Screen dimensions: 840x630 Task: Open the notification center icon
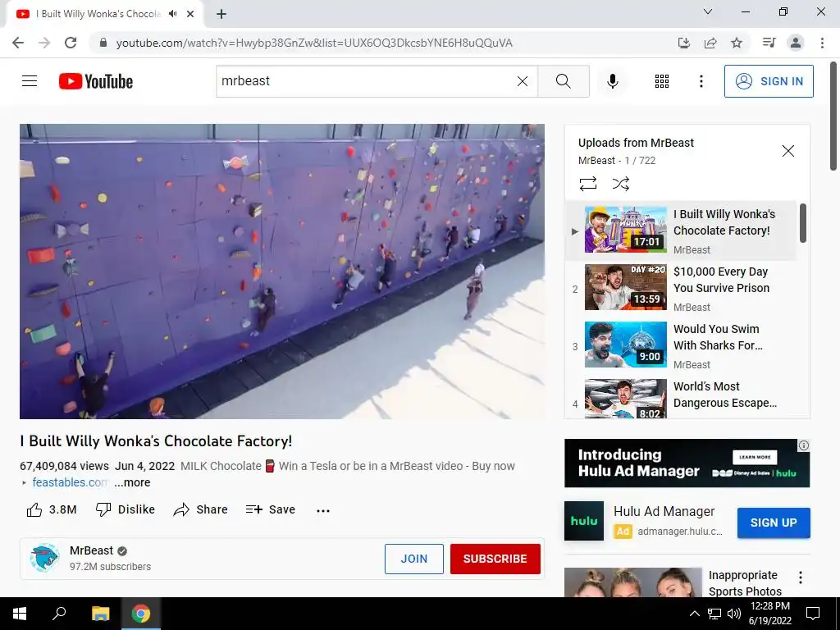pyautogui.click(x=813, y=614)
